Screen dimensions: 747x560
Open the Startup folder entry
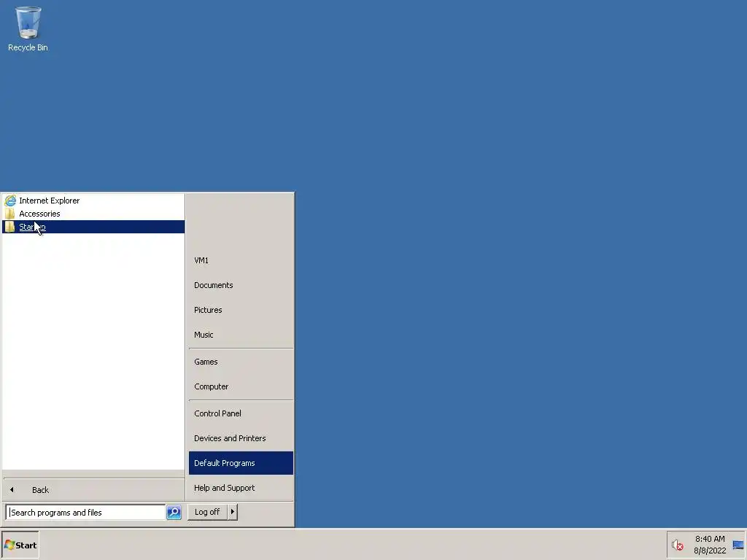pos(93,227)
